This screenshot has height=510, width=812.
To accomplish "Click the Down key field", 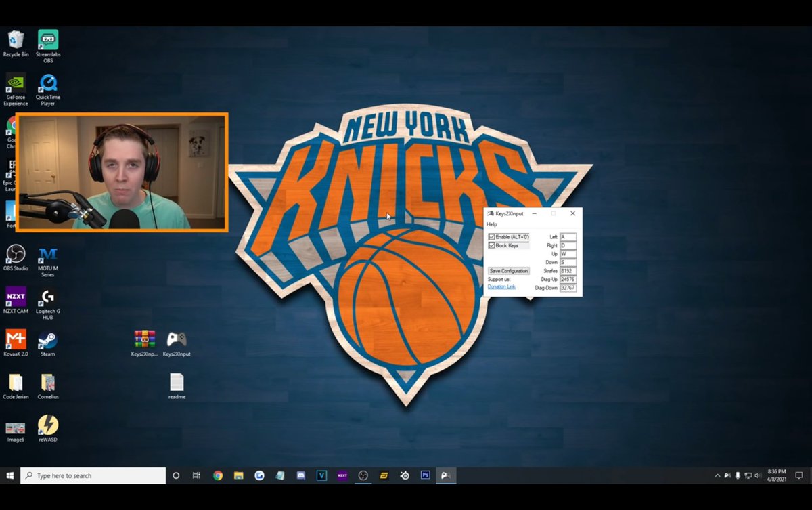I will tap(568, 262).
